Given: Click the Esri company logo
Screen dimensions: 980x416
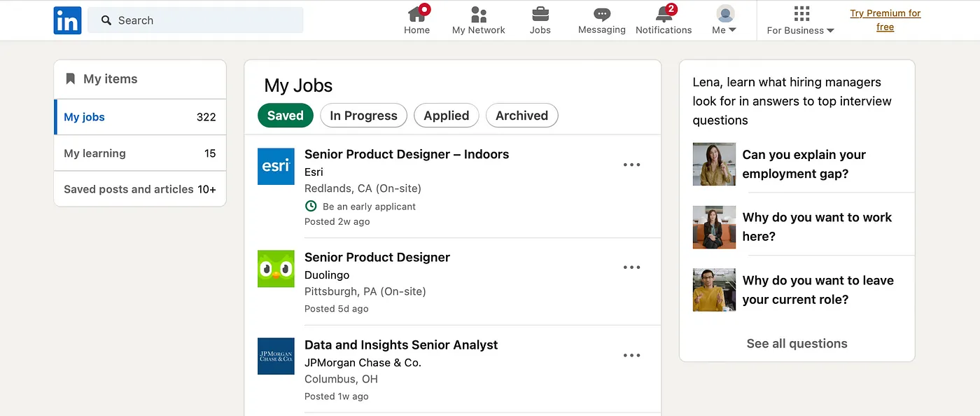Looking at the screenshot, I should pos(276,167).
